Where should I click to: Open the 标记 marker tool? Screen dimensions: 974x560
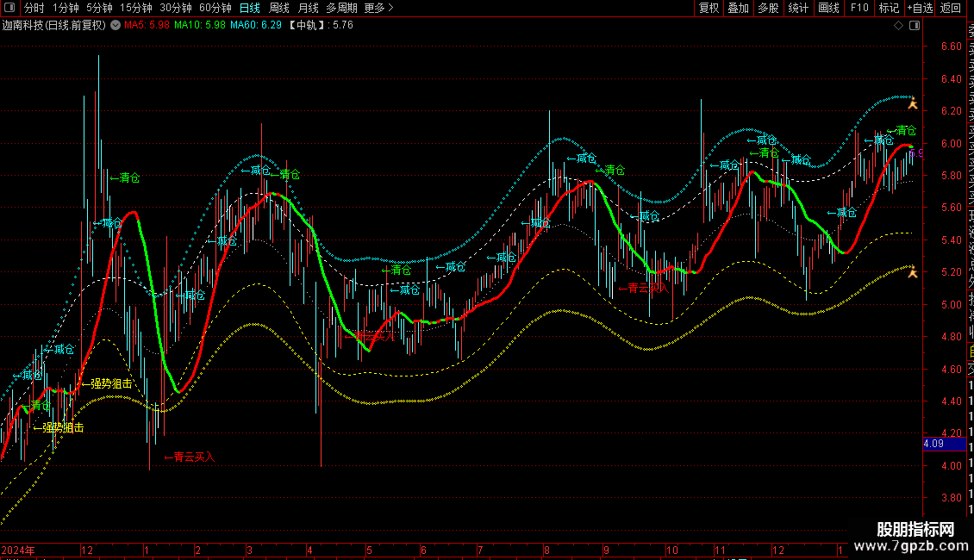click(888, 8)
